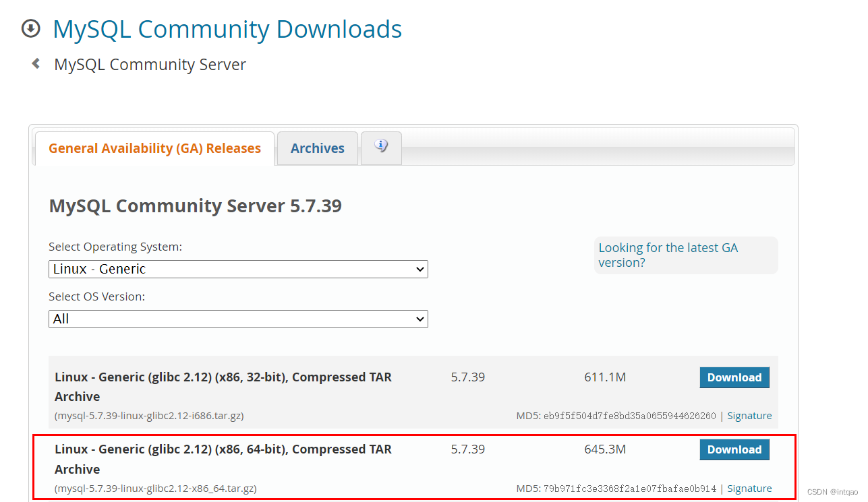
Task: Click MD5 value eb9f5f504d7fe8bd35a0655944626260
Action: coord(630,416)
